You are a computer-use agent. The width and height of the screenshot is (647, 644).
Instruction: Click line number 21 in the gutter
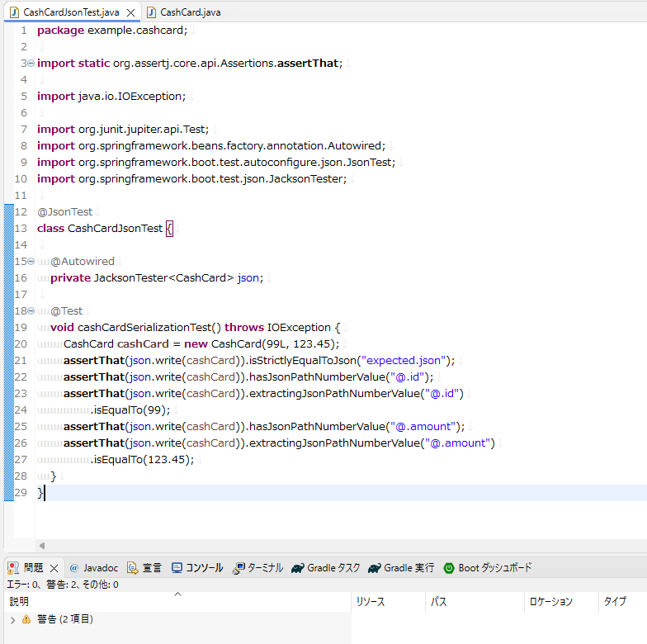tap(21, 361)
